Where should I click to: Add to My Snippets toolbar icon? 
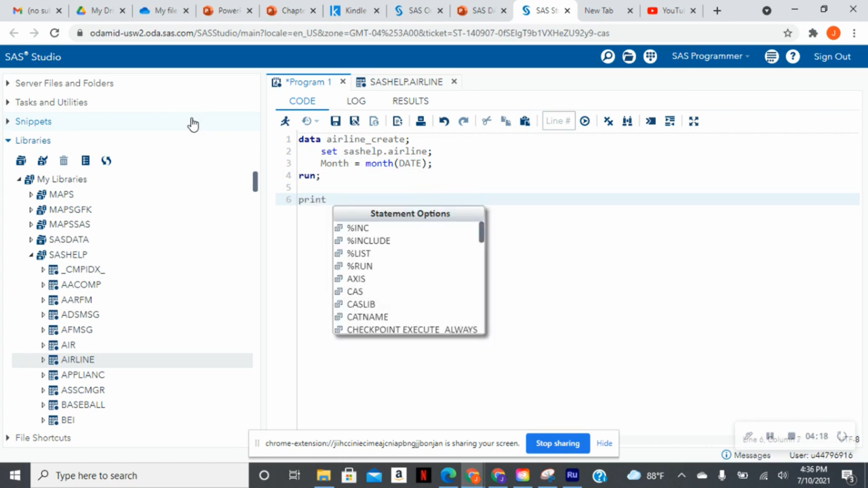[x=397, y=121]
